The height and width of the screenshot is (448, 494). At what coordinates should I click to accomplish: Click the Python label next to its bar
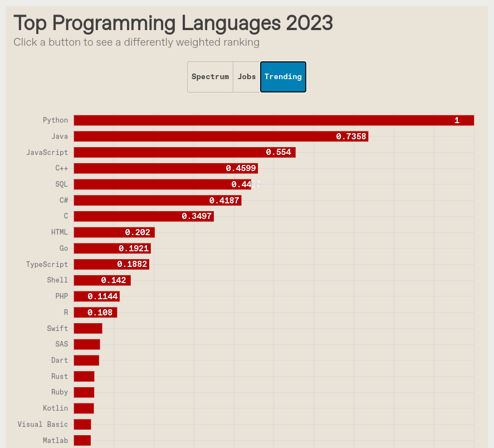[x=56, y=120]
